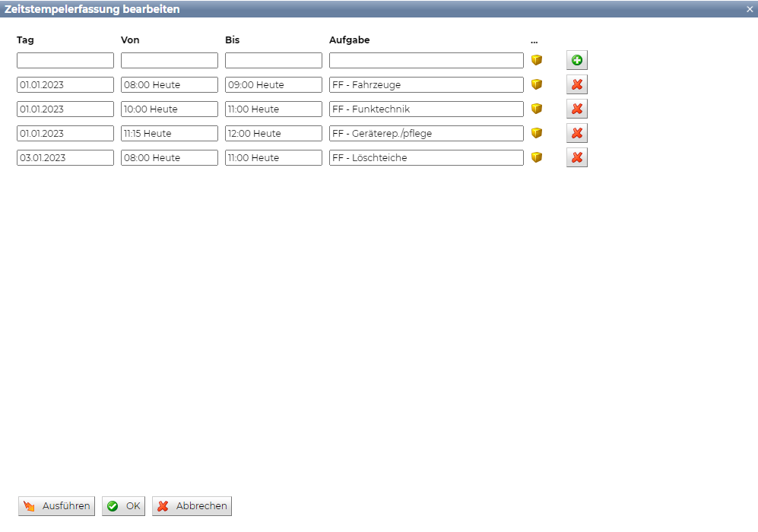Confirm with the OK button
Image resolution: width=758 pixels, height=532 pixels.
[x=123, y=506]
